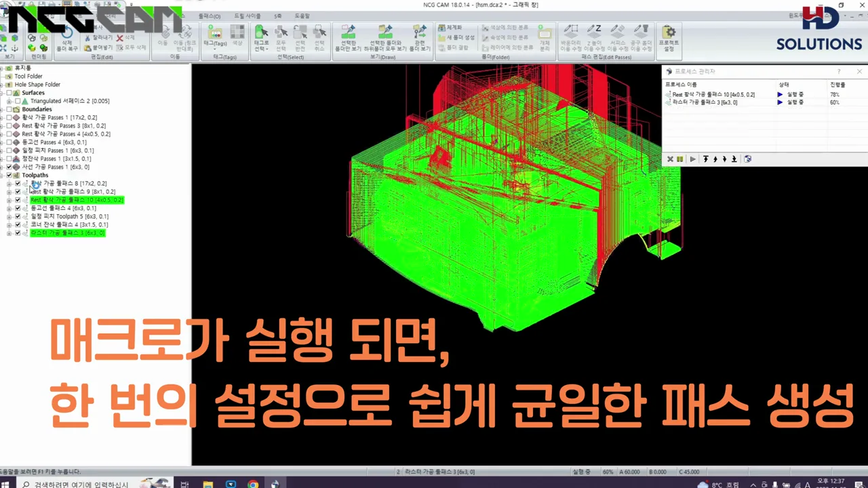Select the Tool Folder tree item
The height and width of the screenshot is (488, 868).
point(28,77)
